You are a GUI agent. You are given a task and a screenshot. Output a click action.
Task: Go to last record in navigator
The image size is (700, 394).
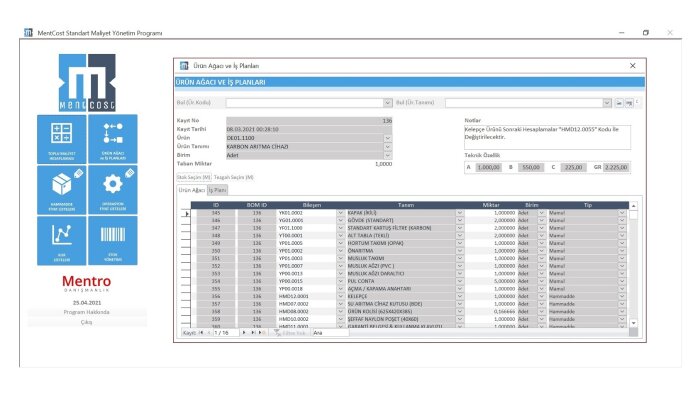click(x=253, y=333)
